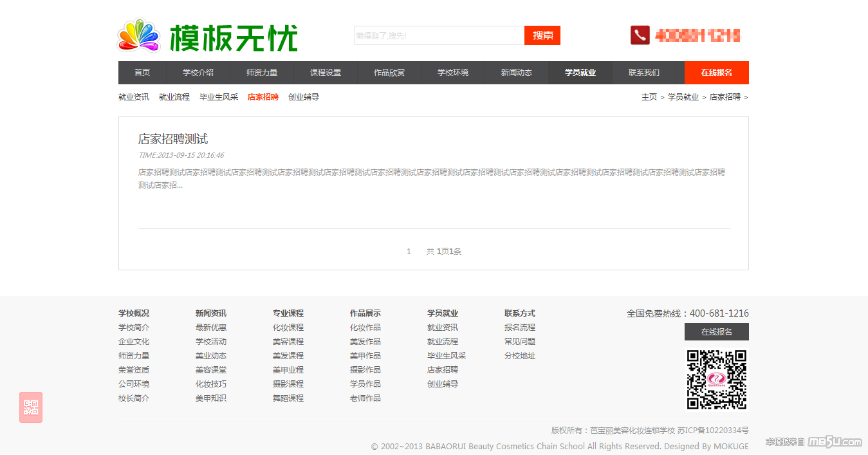Open the 化妆课程 footer link

288,328
